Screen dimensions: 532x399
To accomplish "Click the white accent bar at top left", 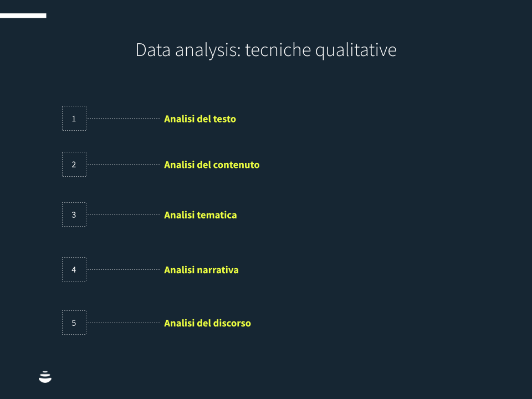I will pyautogui.click(x=23, y=16).
